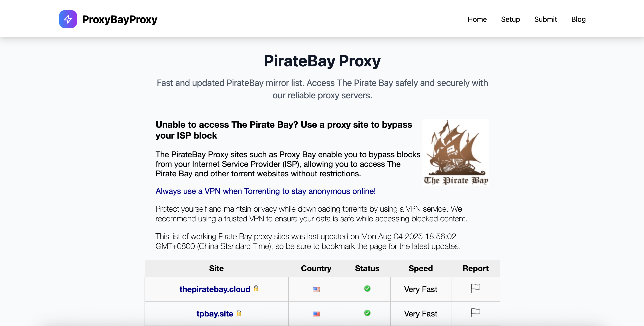Click 'Very Fast' speed in thepiratebay.cloud row
Screen dimensions: 644x326
(421, 289)
